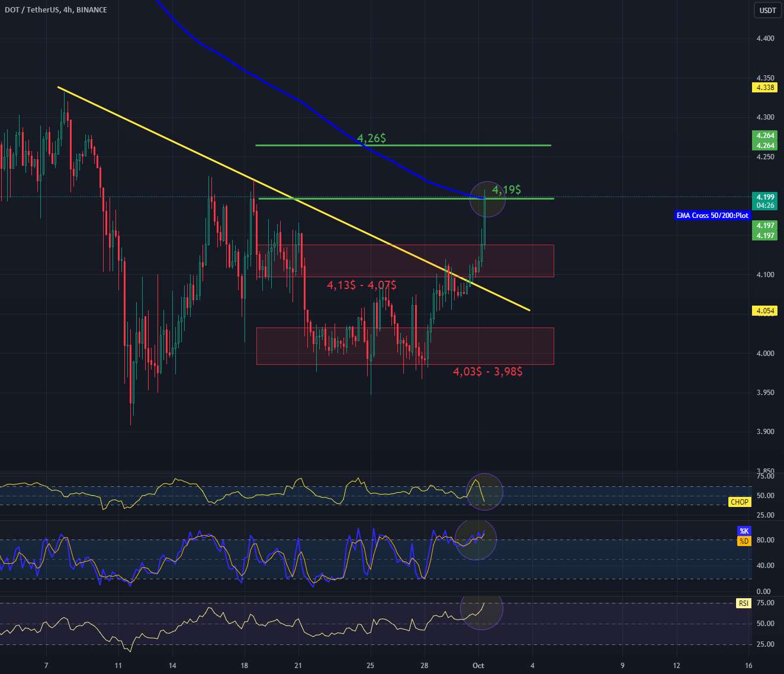784x674 pixels.
Task: Click the 3.900 price axis tick
Action: (765, 432)
